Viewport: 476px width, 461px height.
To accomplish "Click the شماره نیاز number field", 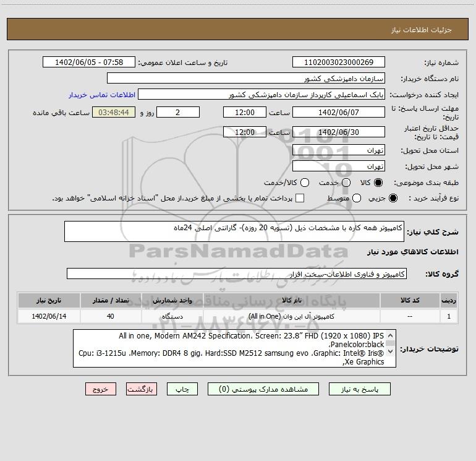I will pyautogui.click(x=339, y=62).
